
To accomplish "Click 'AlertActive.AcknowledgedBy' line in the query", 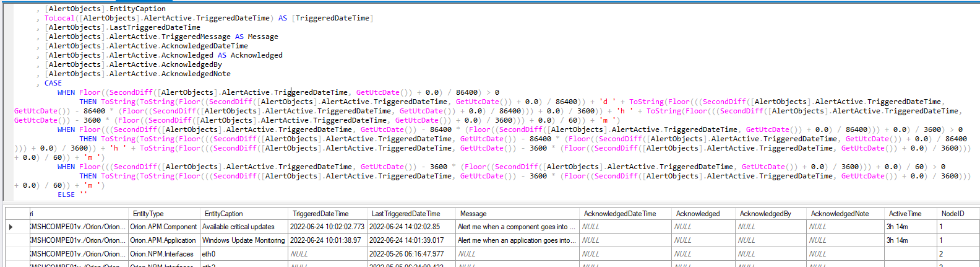I will 166,64.
